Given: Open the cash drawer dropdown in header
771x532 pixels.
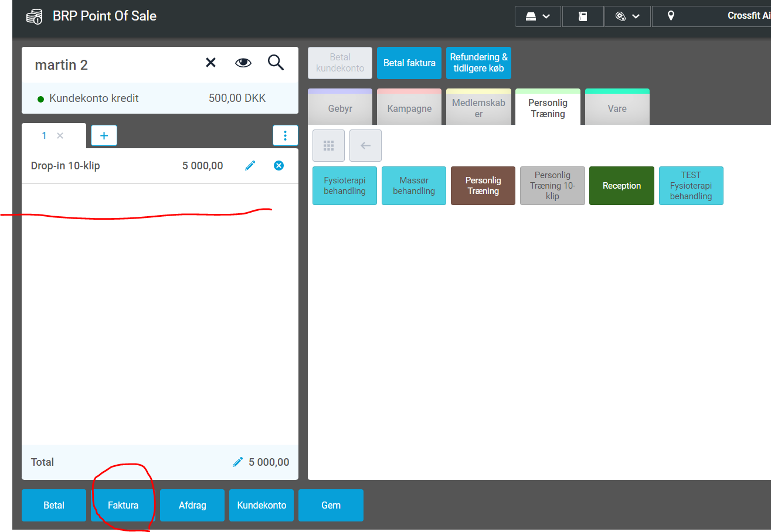Looking at the screenshot, I should pos(538,16).
